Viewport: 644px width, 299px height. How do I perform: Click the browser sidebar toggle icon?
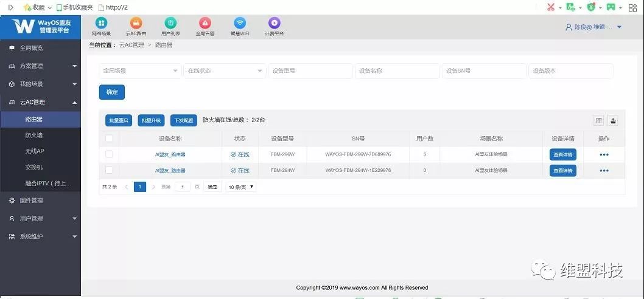11,7
